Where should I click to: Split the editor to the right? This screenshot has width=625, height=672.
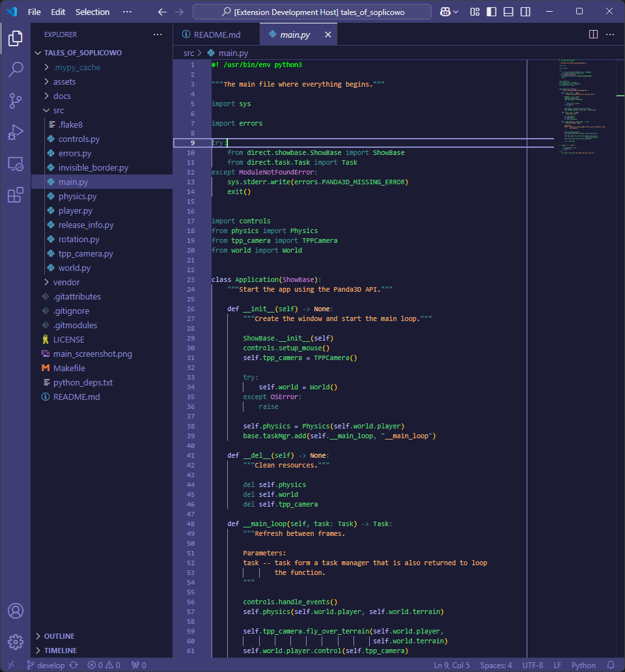[x=593, y=35]
